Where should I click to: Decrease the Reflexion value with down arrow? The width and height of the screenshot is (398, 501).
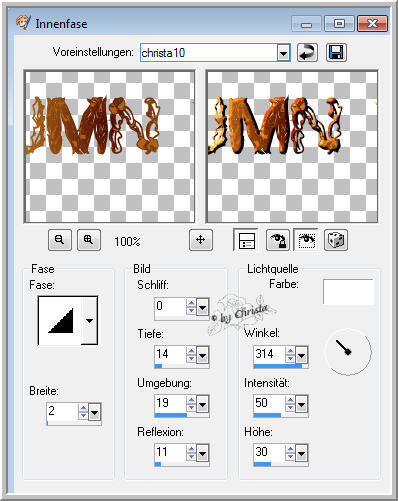point(191,456)
